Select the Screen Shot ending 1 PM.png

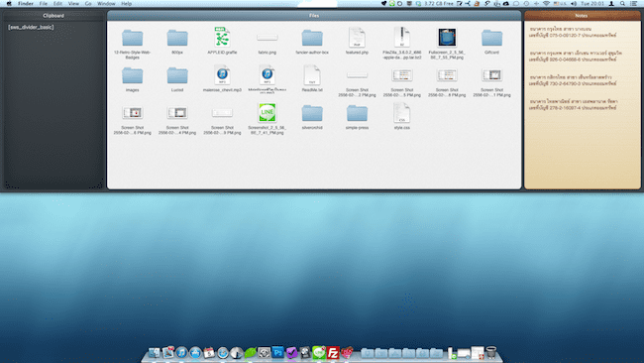coord(491,75)
